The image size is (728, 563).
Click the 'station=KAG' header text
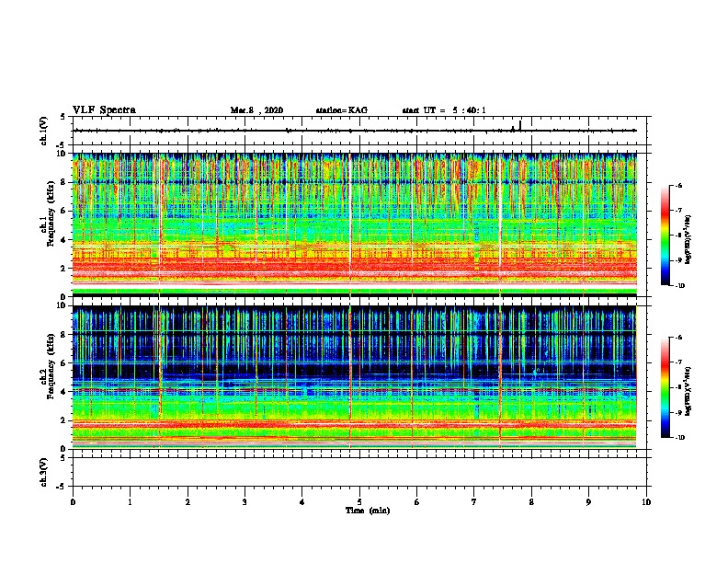tap(342, 110)
